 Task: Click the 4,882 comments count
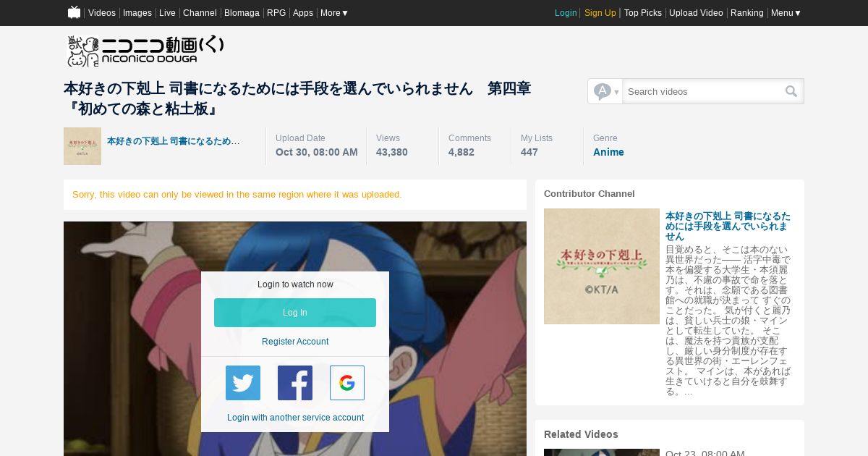coord(461,152)
